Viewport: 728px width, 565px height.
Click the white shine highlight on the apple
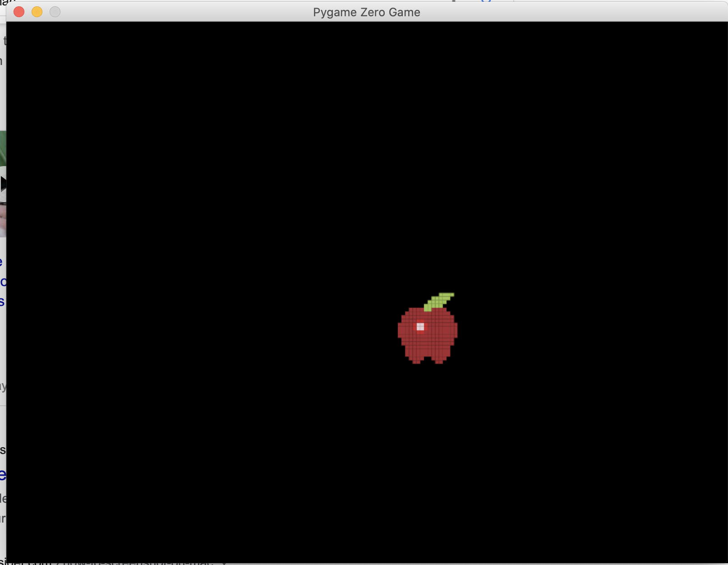tap(421, 326)
